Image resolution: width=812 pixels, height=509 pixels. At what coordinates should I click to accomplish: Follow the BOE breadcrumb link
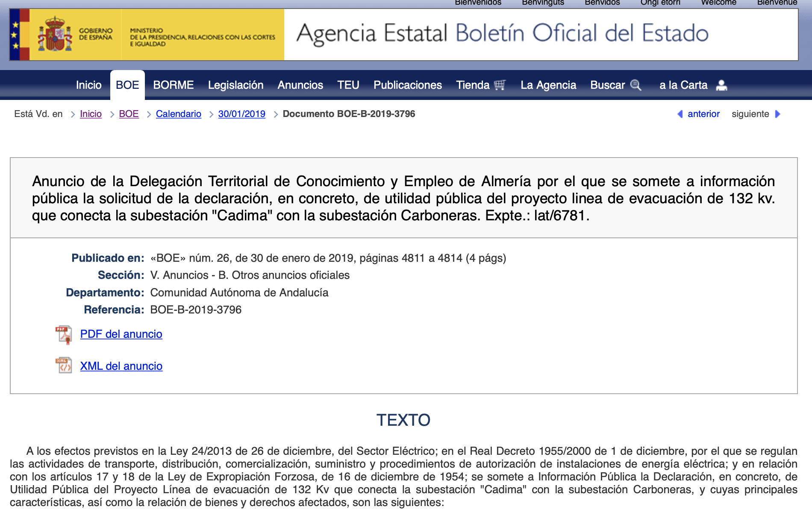(x=129, y=114)
